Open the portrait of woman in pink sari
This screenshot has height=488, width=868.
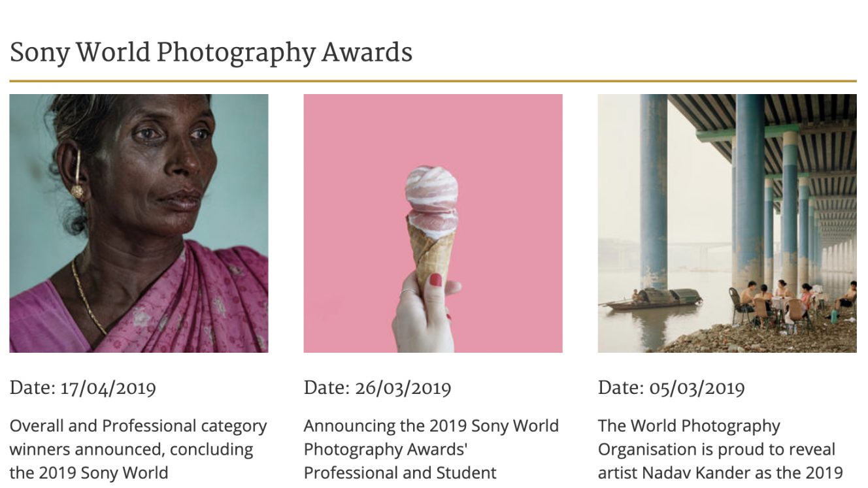[x=139, y=223]
